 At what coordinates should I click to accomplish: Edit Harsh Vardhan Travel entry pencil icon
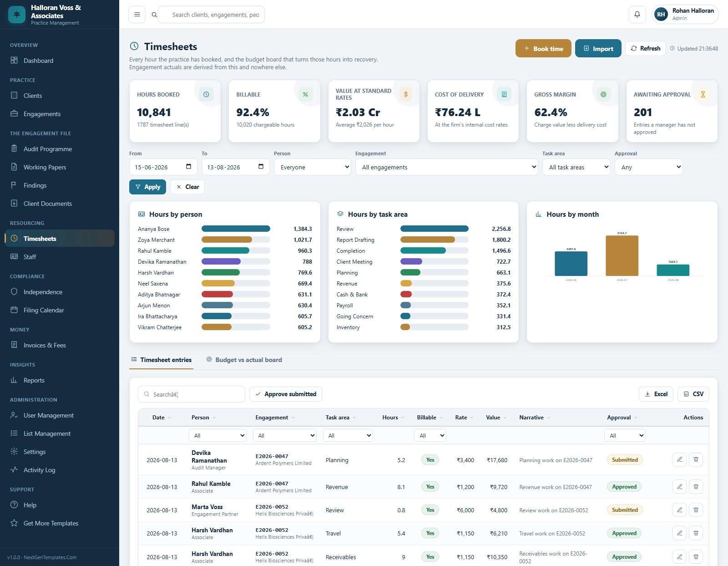(x=679, y=533)
